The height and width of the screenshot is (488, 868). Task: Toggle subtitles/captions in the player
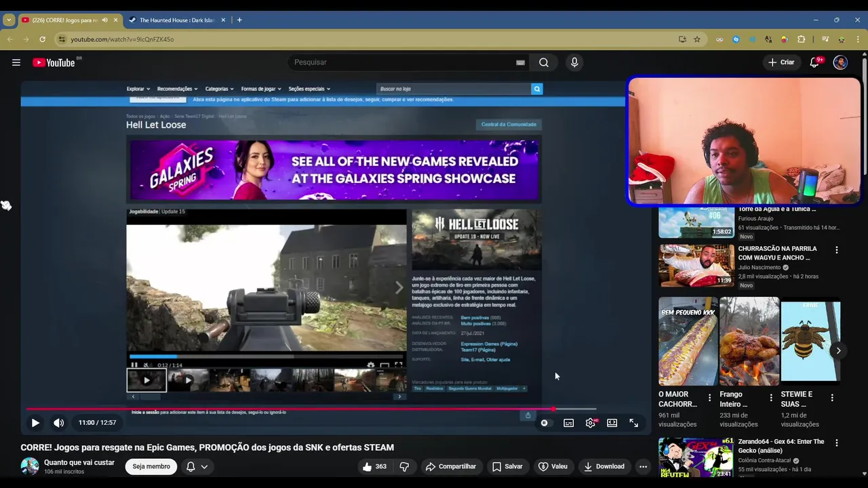pyautogui.click(x=569, y=423)
